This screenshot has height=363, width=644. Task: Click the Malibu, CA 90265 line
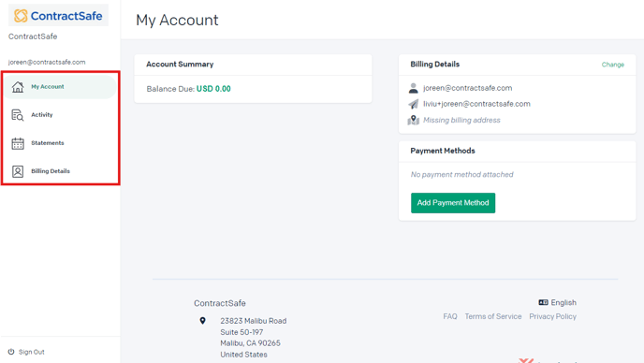tap(250, 342)
